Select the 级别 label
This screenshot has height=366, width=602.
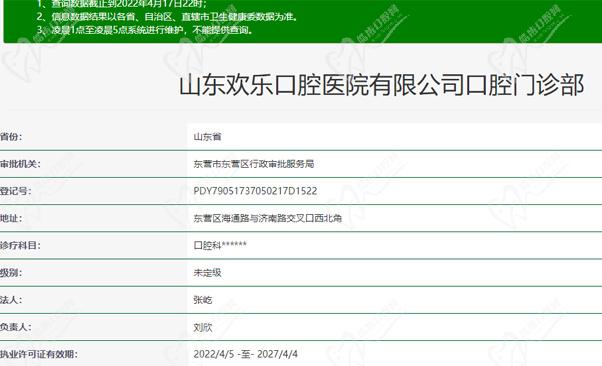11,273
